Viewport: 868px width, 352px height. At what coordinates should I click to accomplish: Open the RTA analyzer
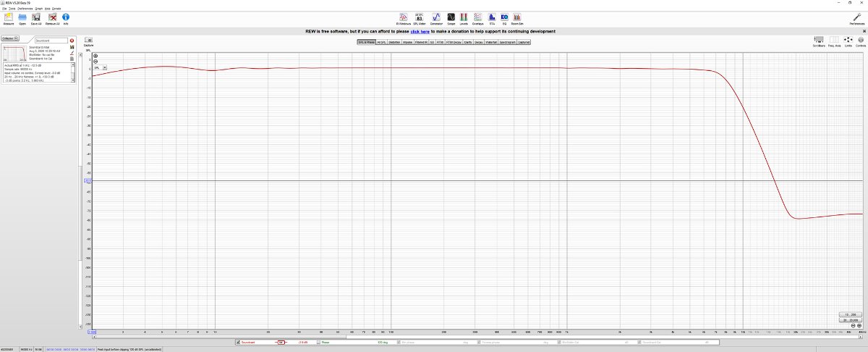pyautogui.click(x=492, y=17)
